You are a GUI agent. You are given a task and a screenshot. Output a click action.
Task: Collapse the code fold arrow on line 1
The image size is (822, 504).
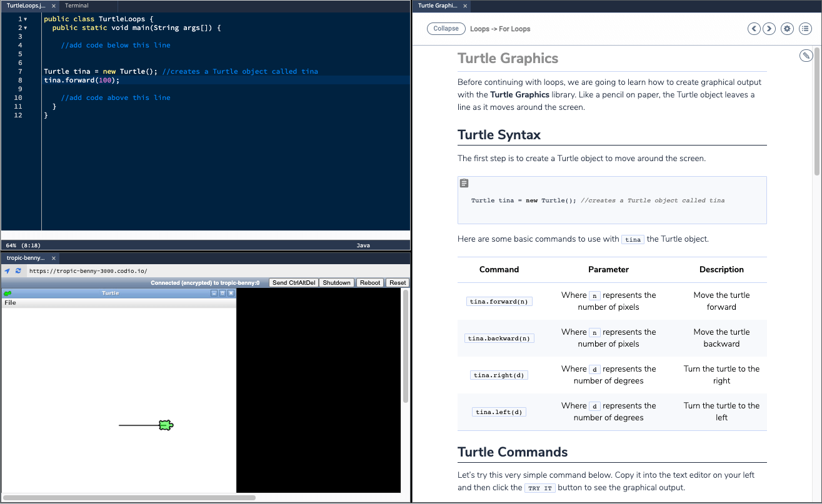[x=25, y=18]
